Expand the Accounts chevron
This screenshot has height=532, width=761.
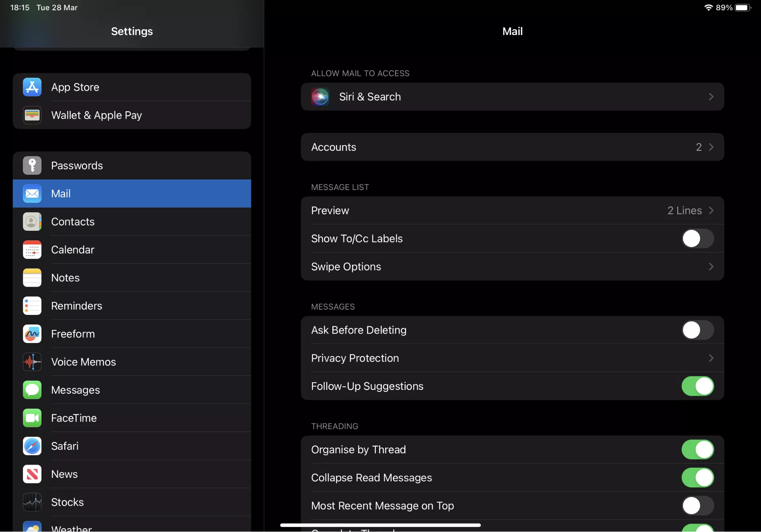711,147
